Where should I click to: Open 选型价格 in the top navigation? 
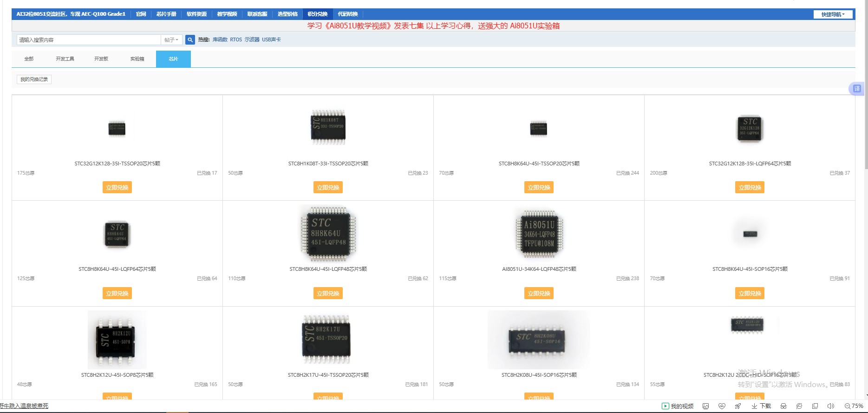(x=287, y=14)
